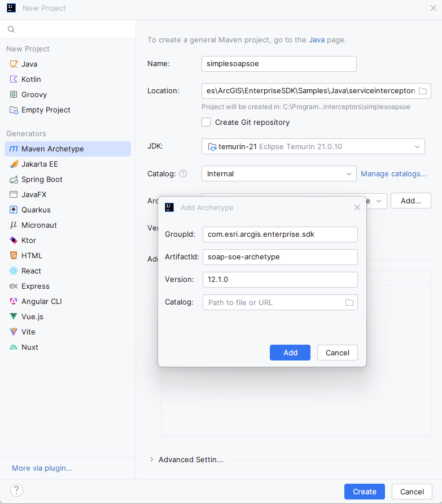
Task: Click the Angular CLI icon
Action: click(x=14, y=301)
